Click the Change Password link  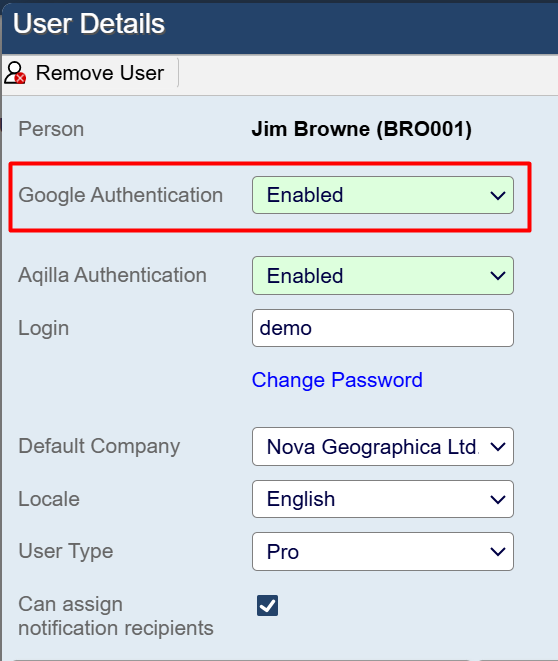tap(337, 380)
